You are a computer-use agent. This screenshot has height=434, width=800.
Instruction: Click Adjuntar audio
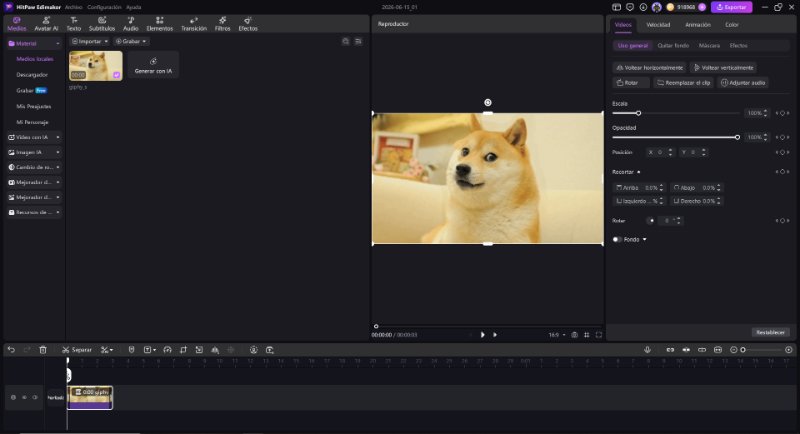[x=743, y=83]
